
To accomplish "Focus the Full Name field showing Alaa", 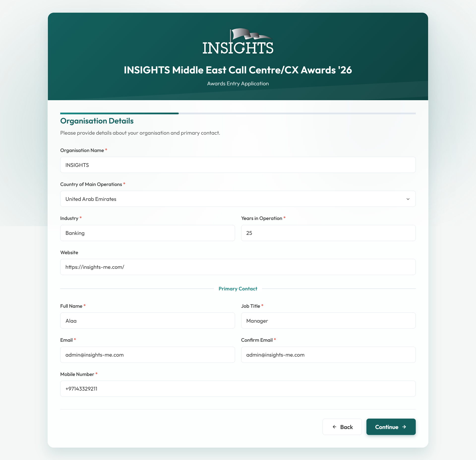I will coord(148,320).
